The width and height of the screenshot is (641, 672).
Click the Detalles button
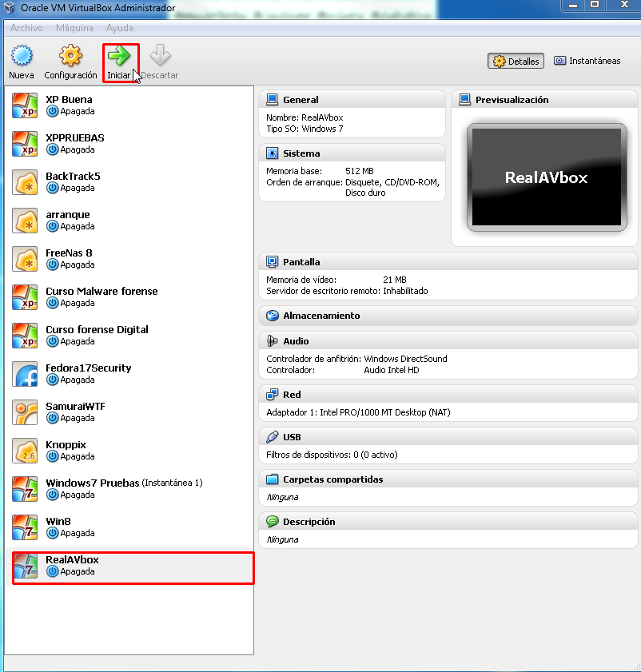(x=516, y=61)
